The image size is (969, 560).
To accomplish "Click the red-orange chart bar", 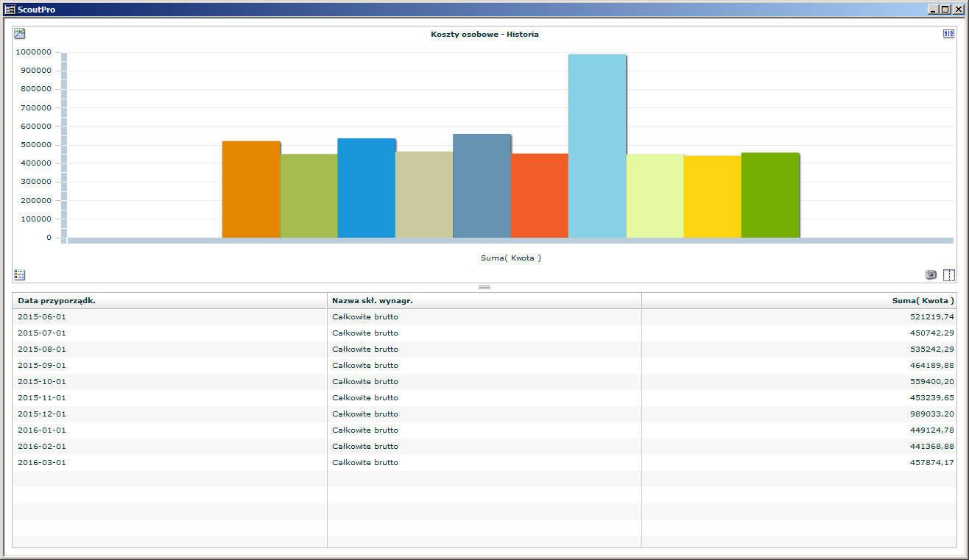I will [x=540, y=196].
